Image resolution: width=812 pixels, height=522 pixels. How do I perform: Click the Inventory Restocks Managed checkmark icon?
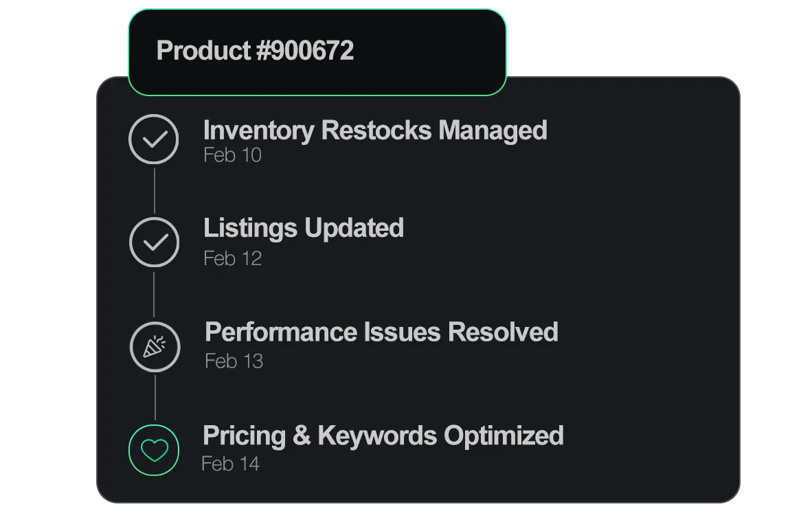click(x=154, y=139)
